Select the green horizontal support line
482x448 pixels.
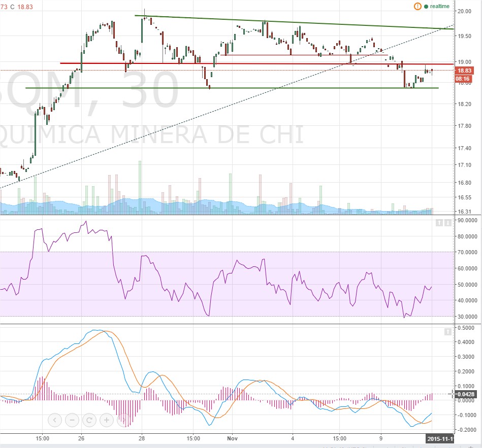click(x=232, y=88)
